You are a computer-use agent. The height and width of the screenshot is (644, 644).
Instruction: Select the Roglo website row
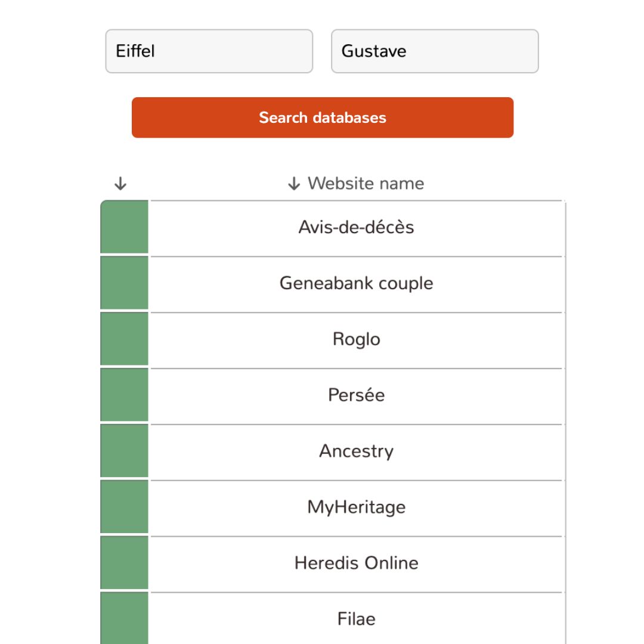click(x=357, y=339)
